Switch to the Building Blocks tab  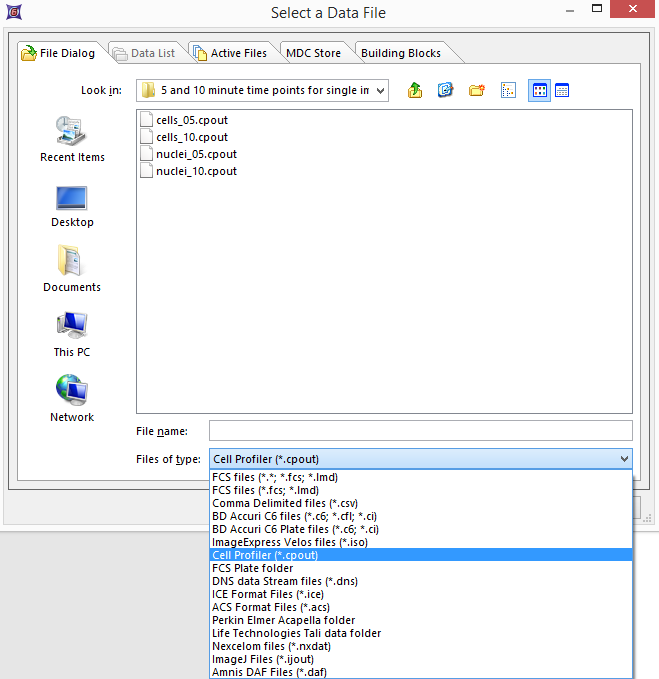(x=400, y=53)
